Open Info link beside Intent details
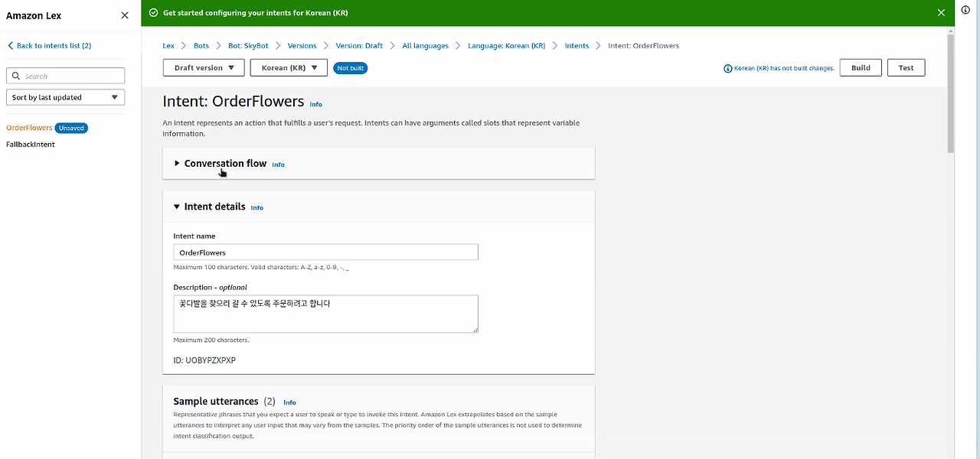This screenshot has width=980, height=459. click(257, 208)
